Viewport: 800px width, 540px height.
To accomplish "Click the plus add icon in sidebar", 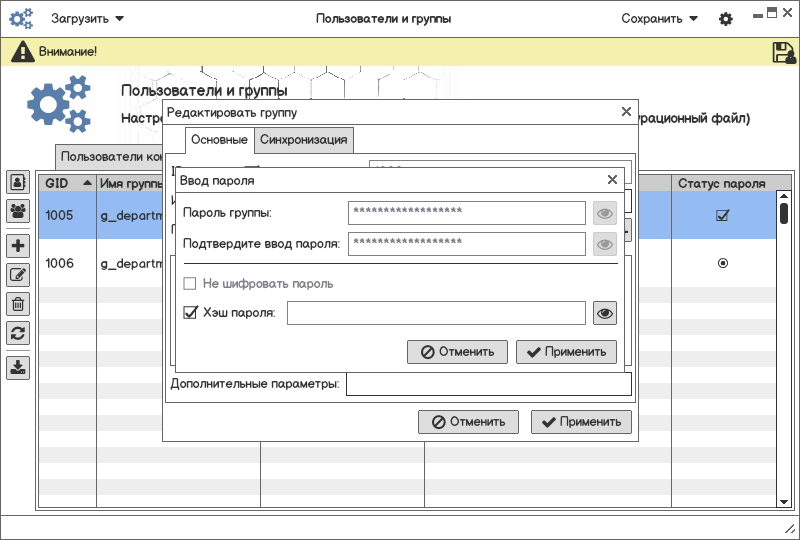I will coord(18,246).
